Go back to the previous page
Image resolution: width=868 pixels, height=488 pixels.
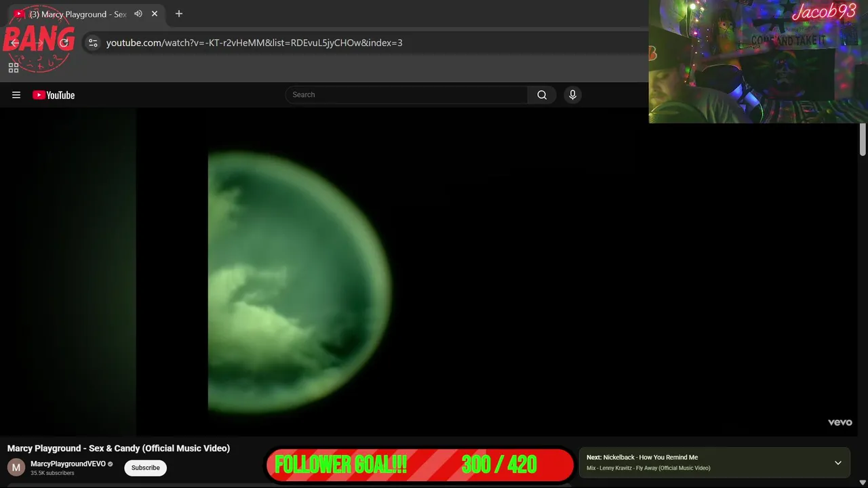15,43
